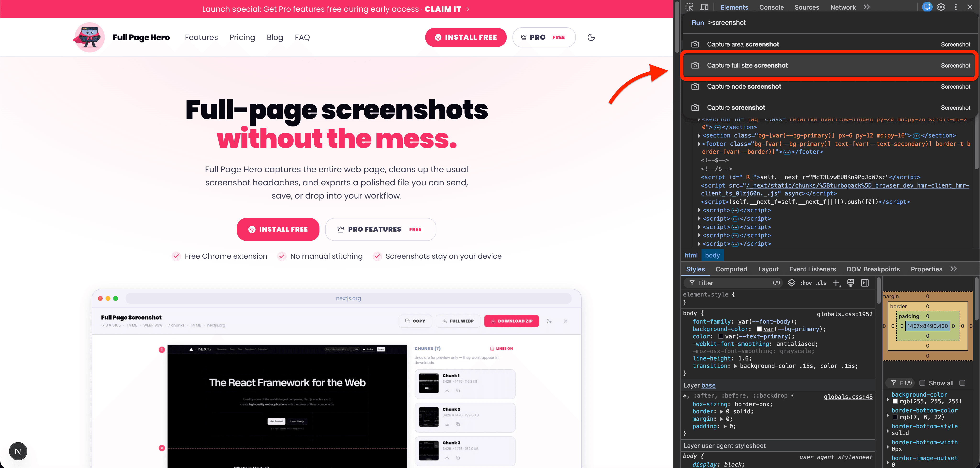Open the Next.js dev tools N badge
Screen dimensions: 980x468
click(18, 451)
